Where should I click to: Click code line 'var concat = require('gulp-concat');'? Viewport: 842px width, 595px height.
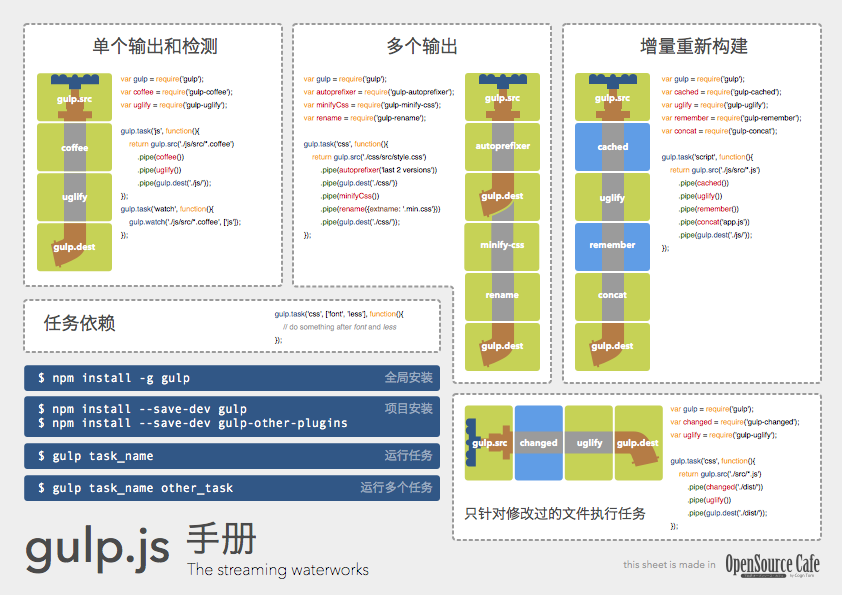click(719, 131)
